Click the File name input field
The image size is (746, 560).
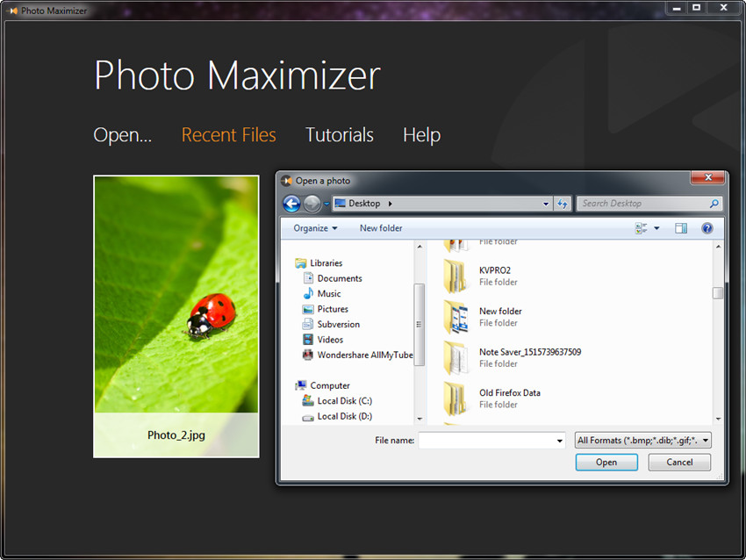coord(487,441)
